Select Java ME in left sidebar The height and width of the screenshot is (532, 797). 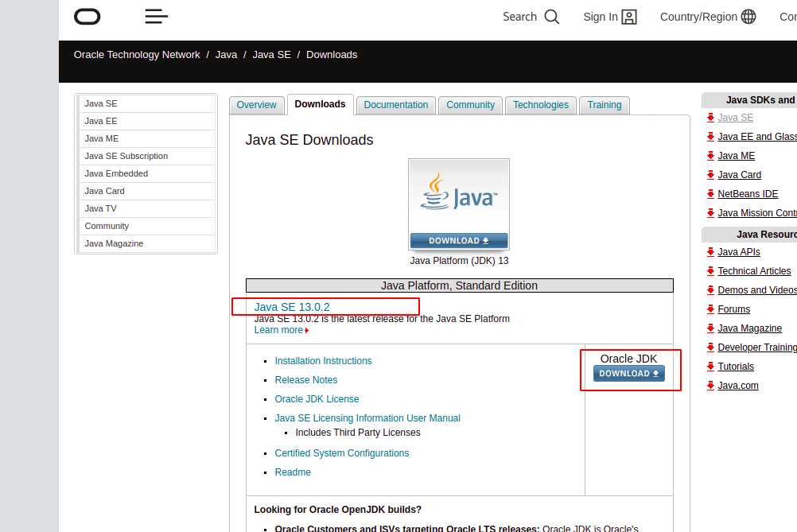click(x=147, y=138)
